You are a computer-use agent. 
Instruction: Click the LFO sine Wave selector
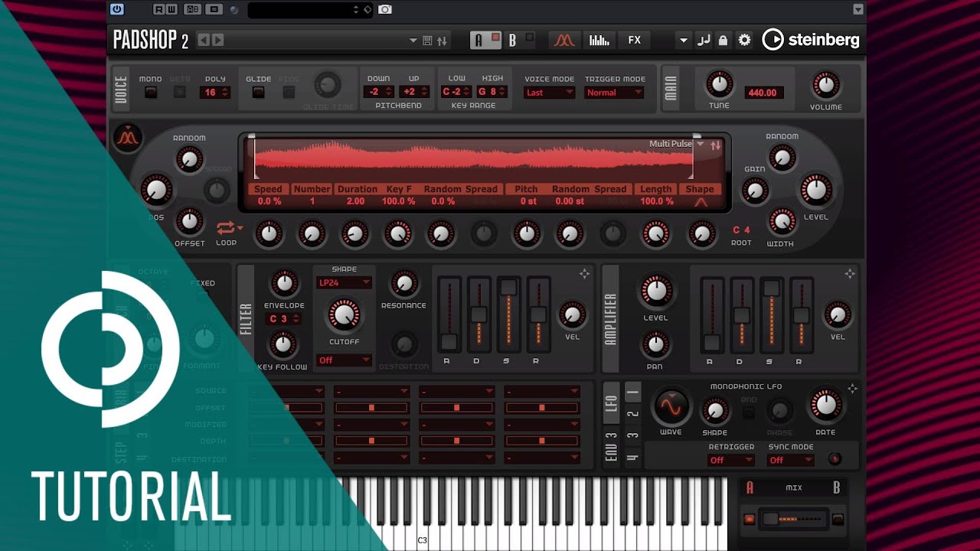coord(671,406)
